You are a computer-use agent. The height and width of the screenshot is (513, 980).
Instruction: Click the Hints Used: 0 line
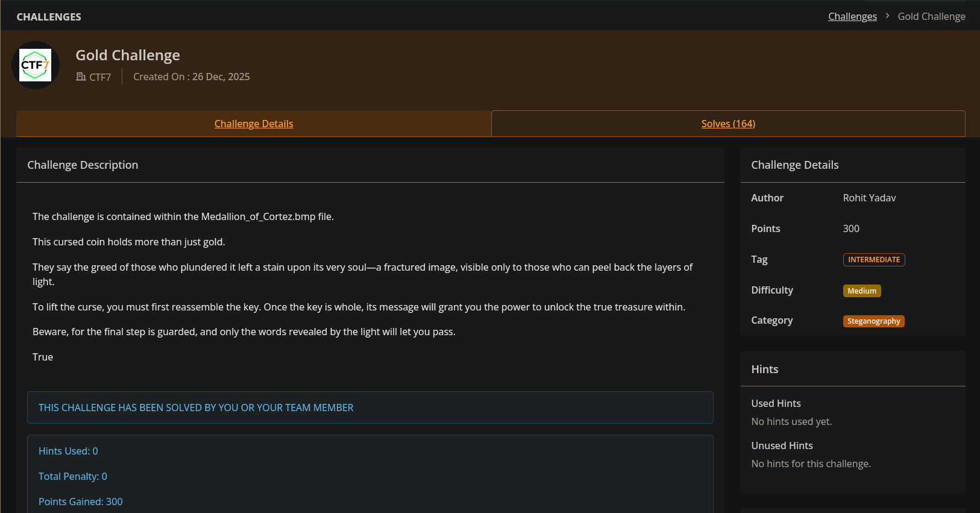pyautogui.click(x=68, y=451)
